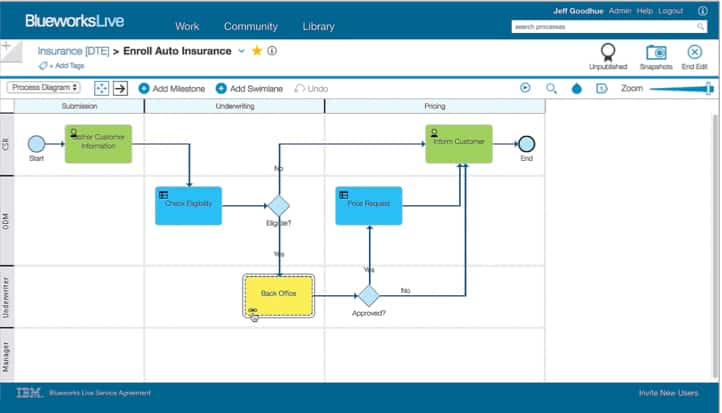
Task: Click the tag icon next to Add Tags
Action: 43,66
